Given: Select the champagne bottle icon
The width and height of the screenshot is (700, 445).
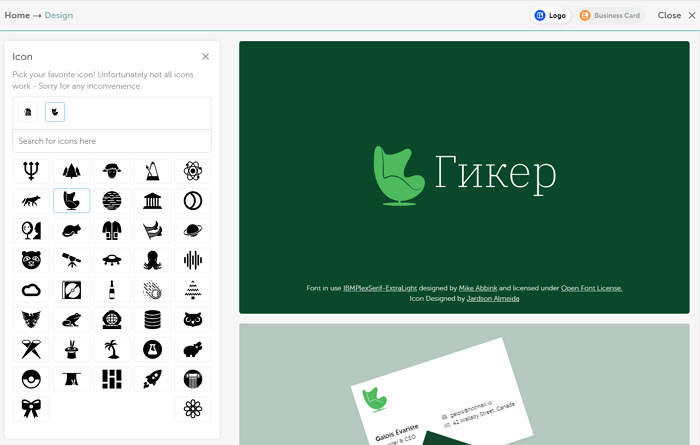Looking at the screenshot, I should (112, 290).
